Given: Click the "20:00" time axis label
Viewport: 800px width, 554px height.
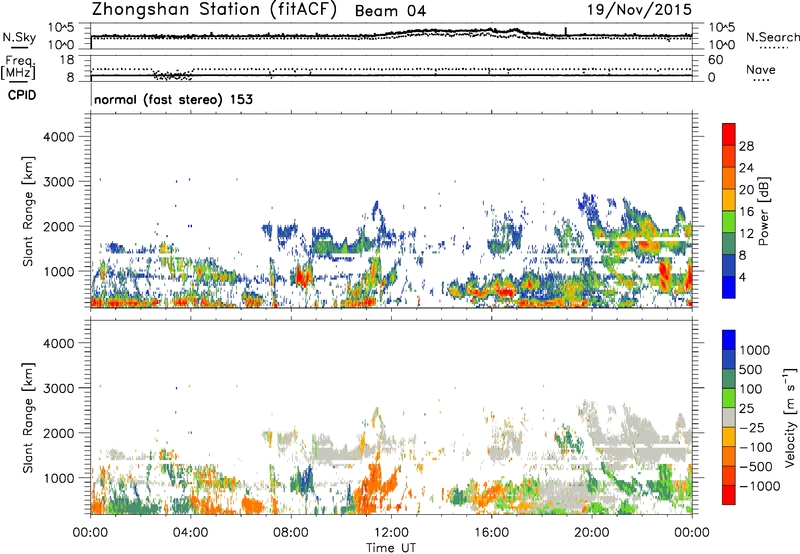Looking at the screenshot, I should (x=592, y=533).
